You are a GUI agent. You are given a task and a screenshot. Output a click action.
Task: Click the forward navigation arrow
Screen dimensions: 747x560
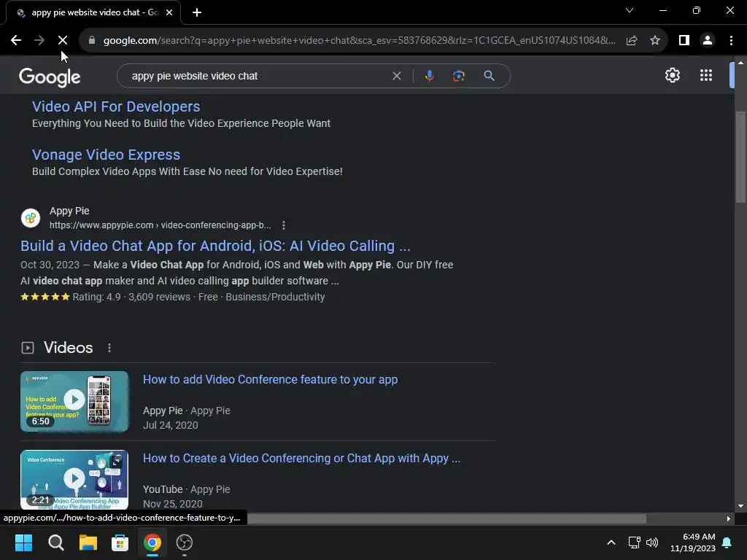click(x=39, y=41)
